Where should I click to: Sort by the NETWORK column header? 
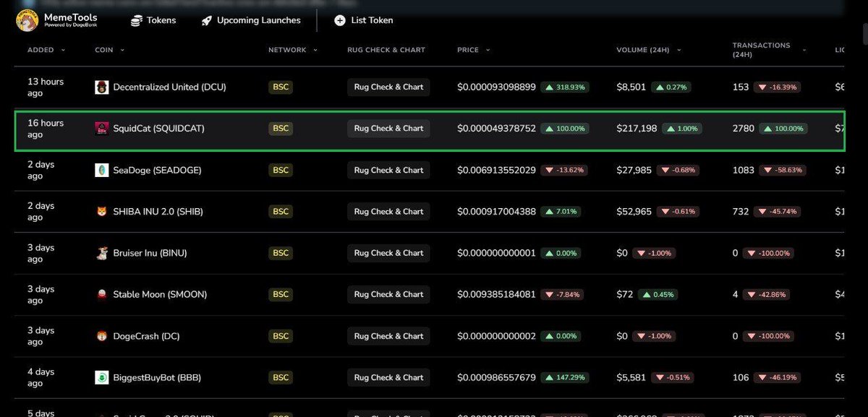(x=292, y=50)
